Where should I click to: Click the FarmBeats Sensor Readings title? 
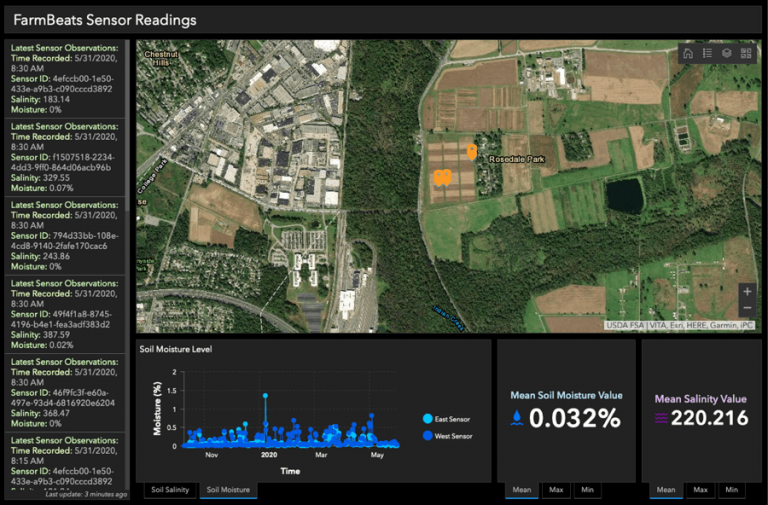(105, 20)
